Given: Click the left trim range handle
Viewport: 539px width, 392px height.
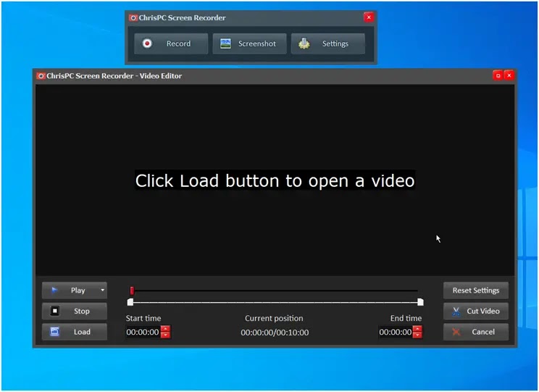Looking at the screenshot, I should [x=130, y=302].
